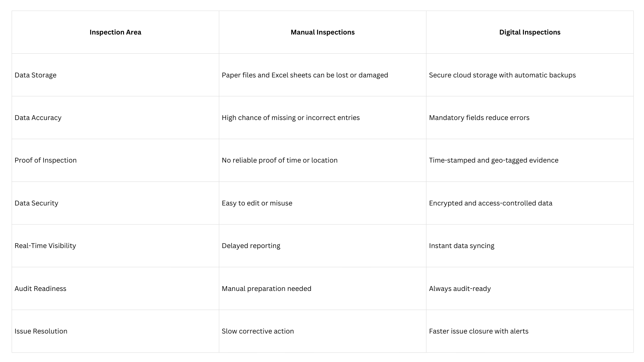Select the mandatory fields reduce errors cell
The width and height of the screenshot is (644, 362).
point(479,118)
